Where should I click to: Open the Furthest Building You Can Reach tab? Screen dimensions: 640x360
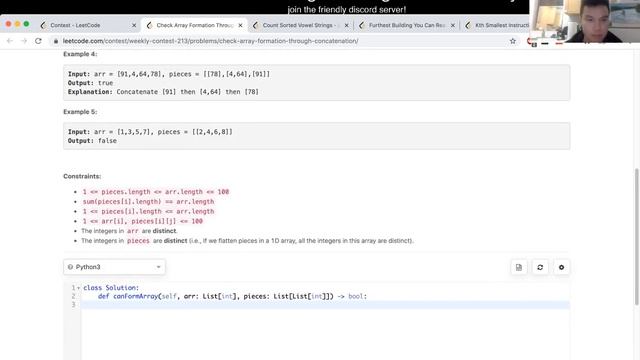point(407,25)
